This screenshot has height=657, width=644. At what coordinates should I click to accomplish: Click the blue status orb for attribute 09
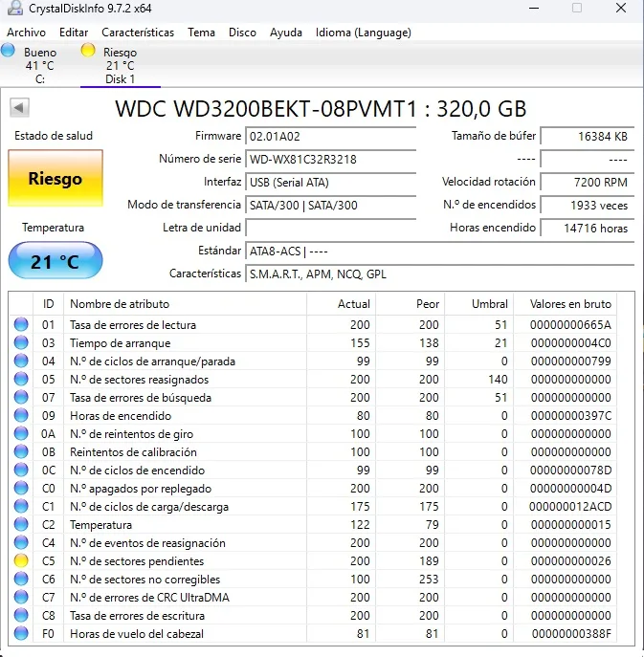[x=21, y=415]
